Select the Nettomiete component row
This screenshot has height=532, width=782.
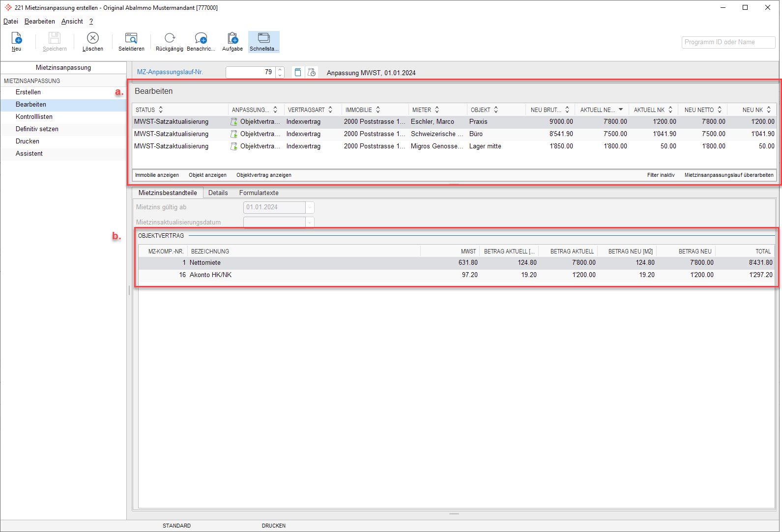[456, 263]
